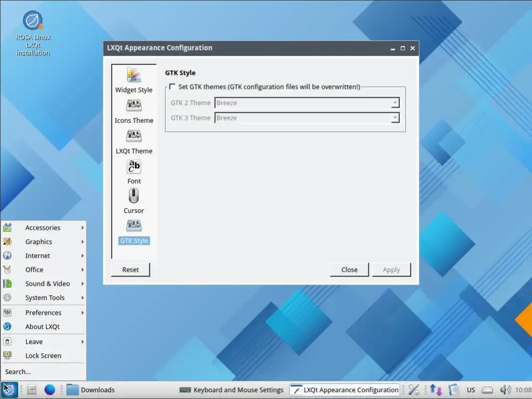Expand the Accessories submenu
The image size is (532, 399).
(43, 228)
